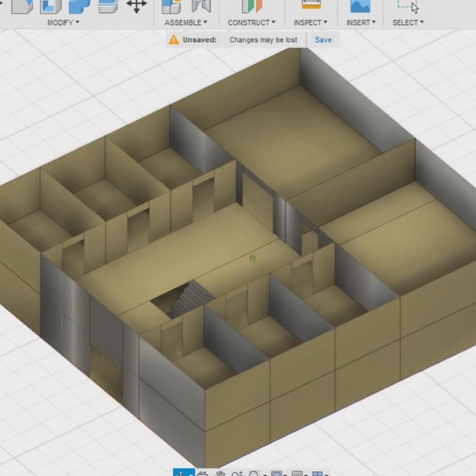Select the Joint tool icon

click(201, 7)
